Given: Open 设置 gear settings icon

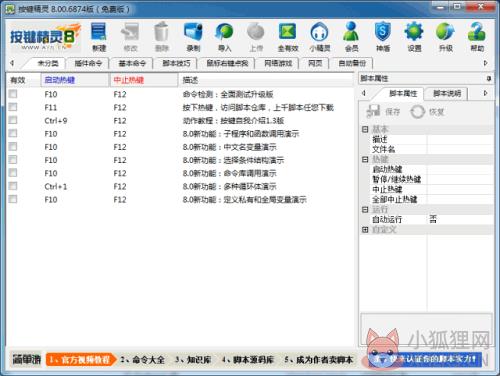Looking at the screenshot, I should pyautogui.click(x=414, y=37).
